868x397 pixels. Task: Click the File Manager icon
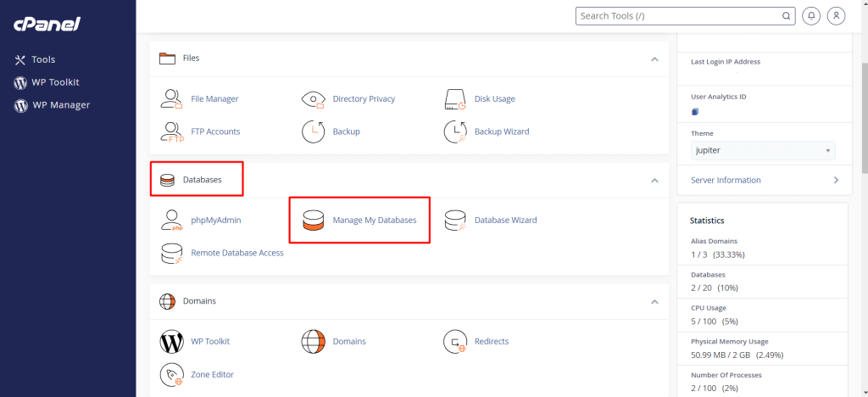(x=171, y=99)
